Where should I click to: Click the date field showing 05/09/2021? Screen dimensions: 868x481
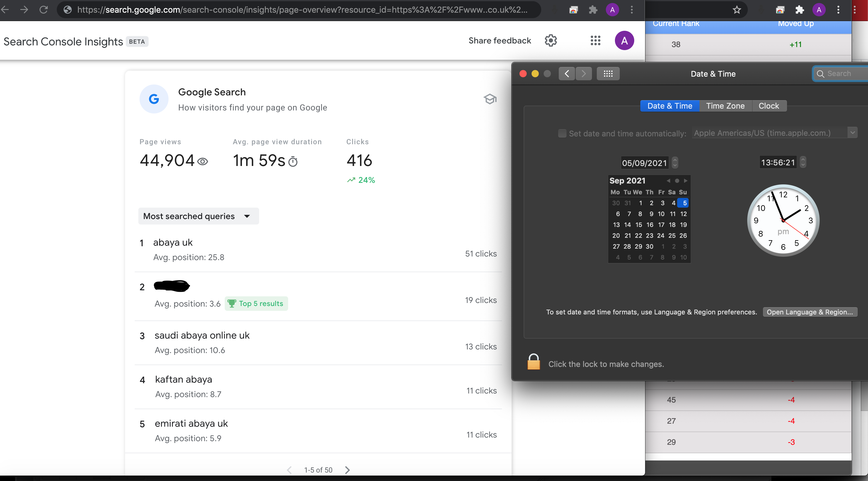(x=644, y=163)
